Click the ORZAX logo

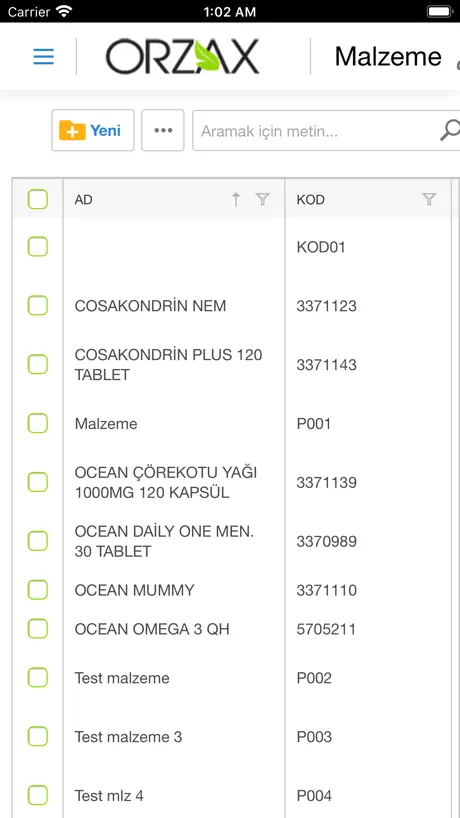pos(183,56)
